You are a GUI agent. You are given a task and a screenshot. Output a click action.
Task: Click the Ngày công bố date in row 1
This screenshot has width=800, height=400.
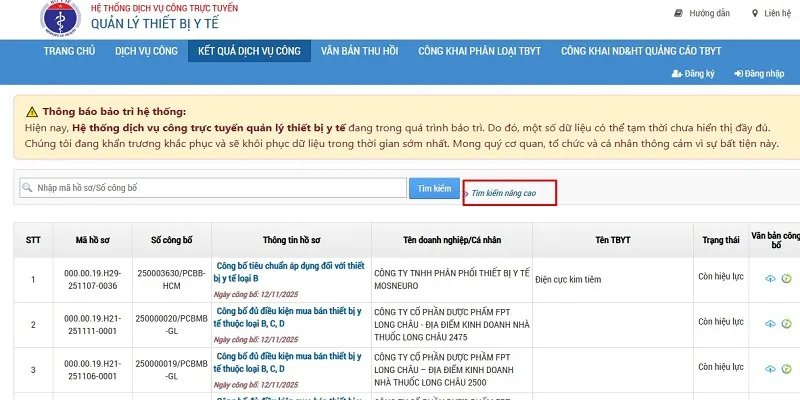[x=256, y=294]
